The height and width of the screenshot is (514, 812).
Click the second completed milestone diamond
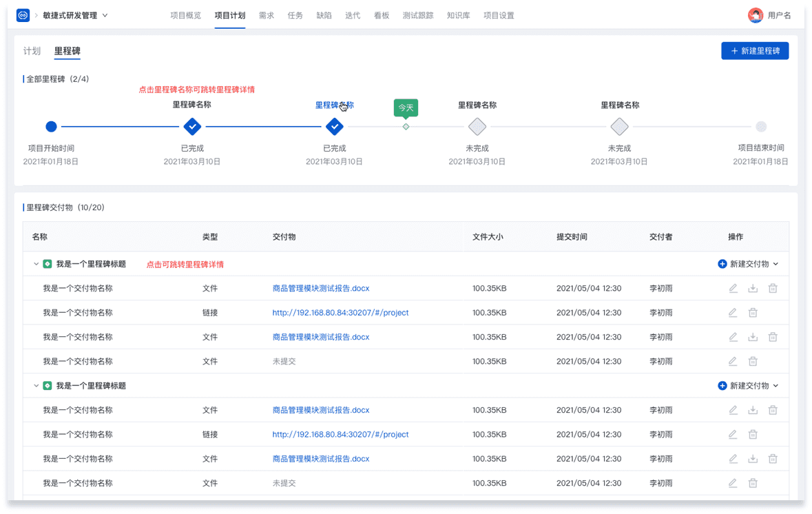pyautogui.click(x=335, y=126)
